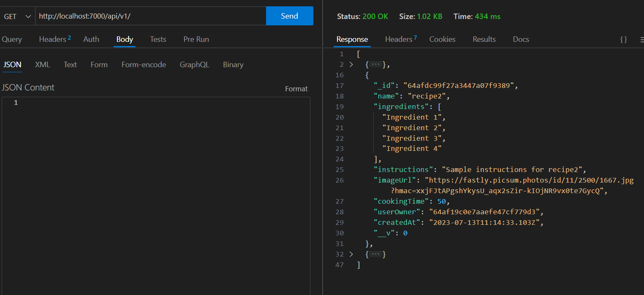644x295 pixels.
Task: Open the GraphQL body editor
Action: pos(194,64)
